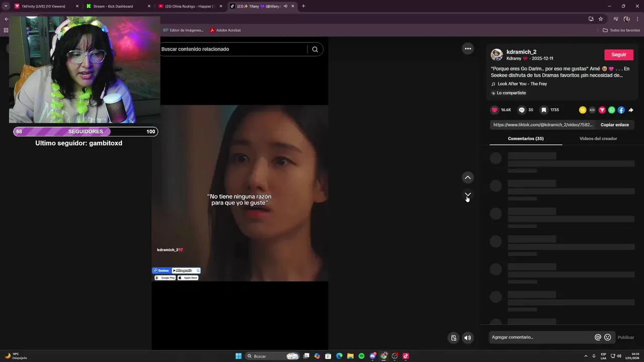Share the video via WhatsApp icon
Viewport: 644px width, 362px height.
pyautogui.click(x=612, y=110)
